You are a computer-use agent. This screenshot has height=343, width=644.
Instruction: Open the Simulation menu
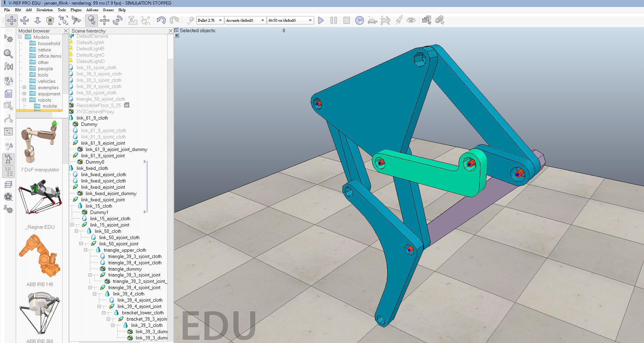tap(44, 10)
